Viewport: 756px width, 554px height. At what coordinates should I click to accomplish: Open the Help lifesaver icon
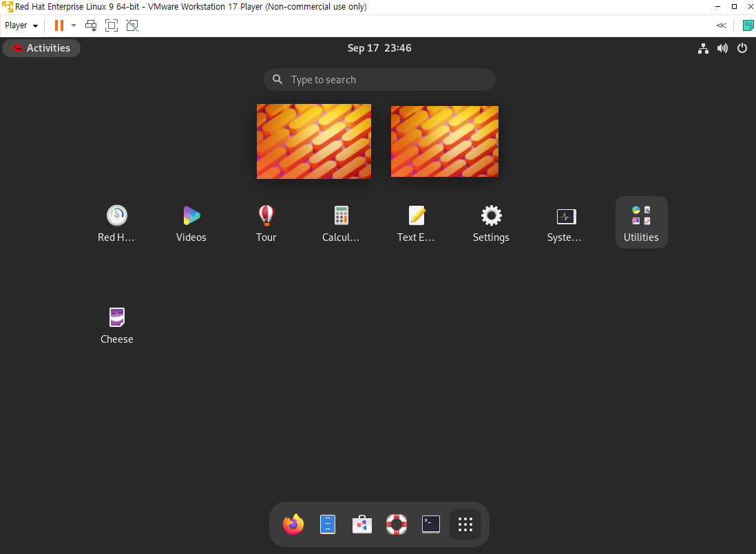click(x=396, y=524)
